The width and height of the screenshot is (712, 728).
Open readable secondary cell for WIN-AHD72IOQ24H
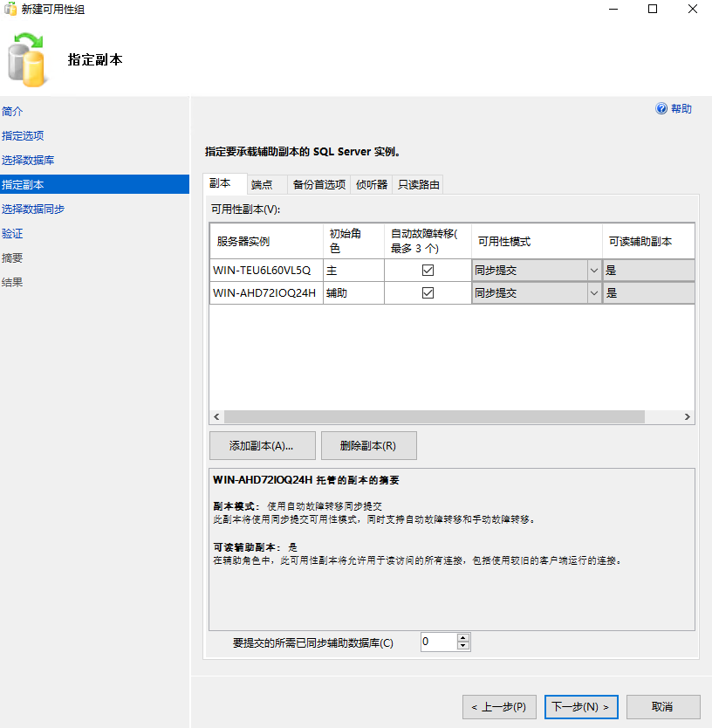point(648,293)
